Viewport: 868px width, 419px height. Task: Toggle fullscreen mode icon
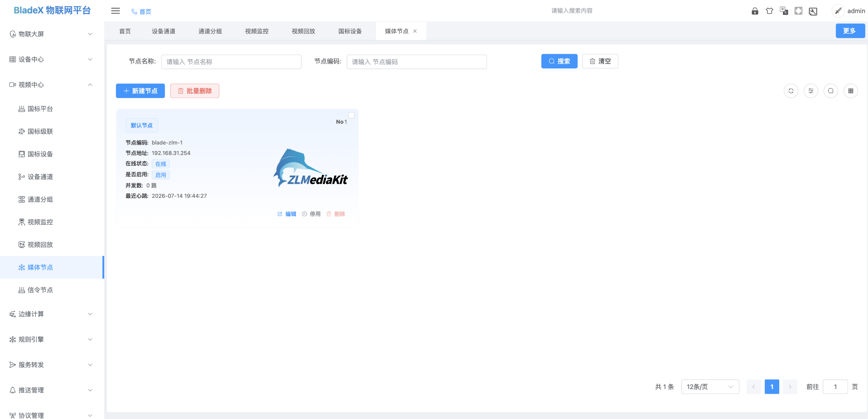(799, 11)
